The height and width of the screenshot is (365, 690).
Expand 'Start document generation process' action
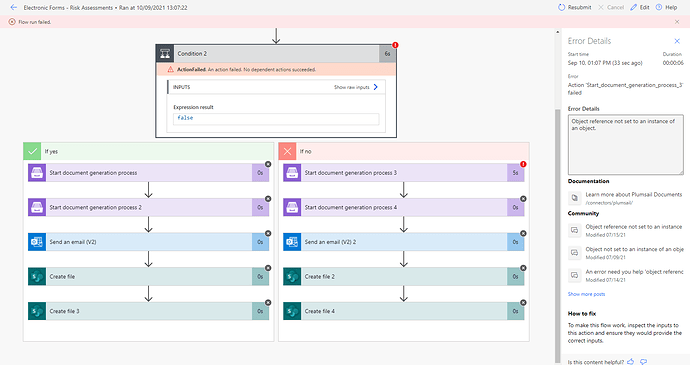point(148,173)
